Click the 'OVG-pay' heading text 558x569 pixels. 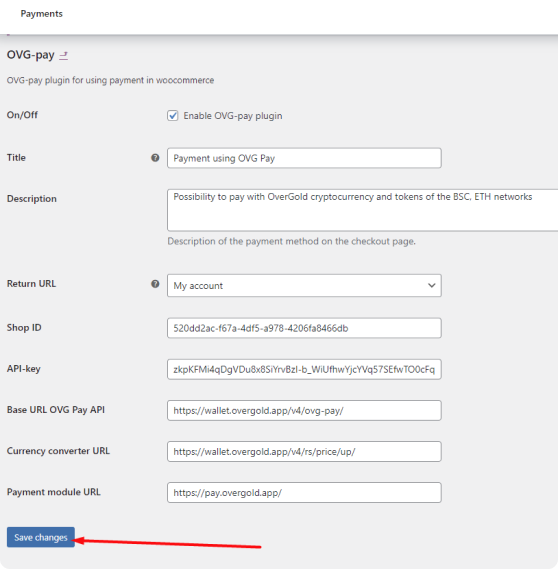[30, 55]
